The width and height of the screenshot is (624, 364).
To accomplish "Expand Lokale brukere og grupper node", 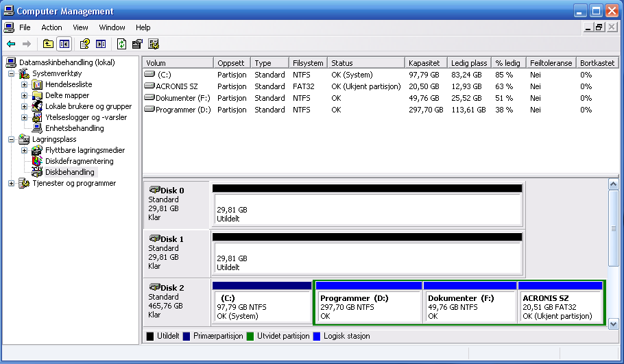I will [x=24, y=107].
